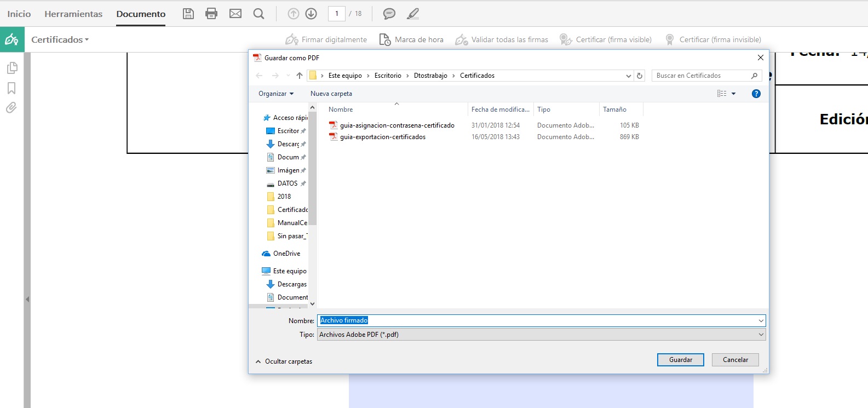Select the pinned Imágenes folder

click(x=285, y=170)
